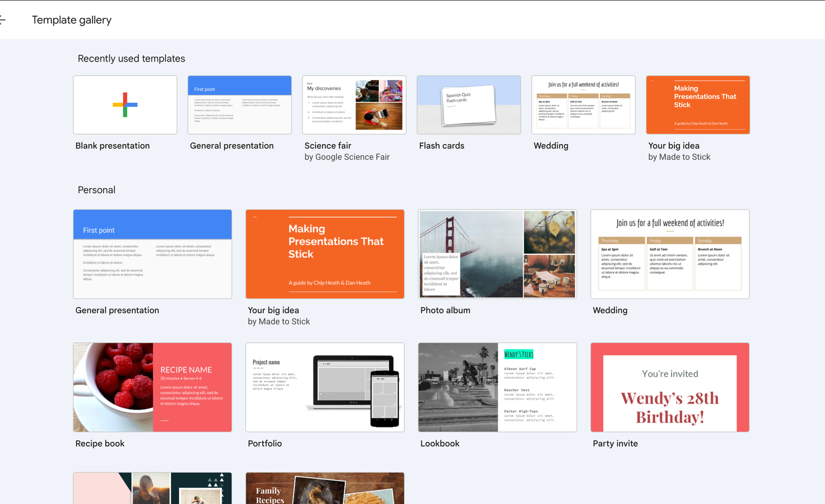825x504 pixels.
Task: Open the Family Recipes template thumbnail
Action: tap(325, 488)
